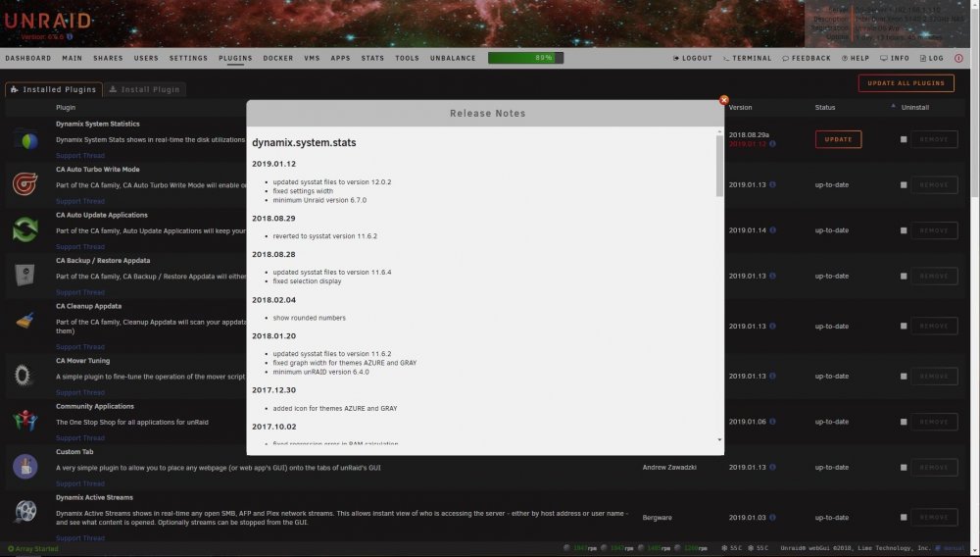
Task: Open the FEEDBACK form
Action: pos(807,58)
